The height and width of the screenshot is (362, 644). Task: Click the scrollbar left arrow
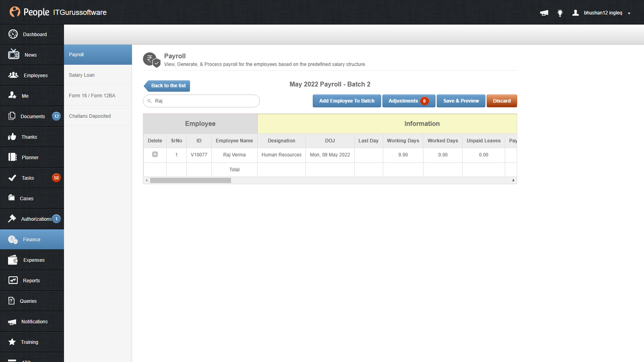(147, 181)
